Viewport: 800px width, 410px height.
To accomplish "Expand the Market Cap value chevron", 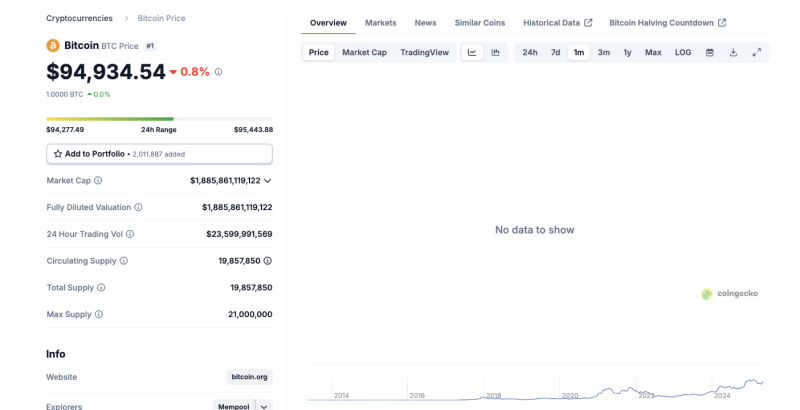I will [x=267, y=181].
